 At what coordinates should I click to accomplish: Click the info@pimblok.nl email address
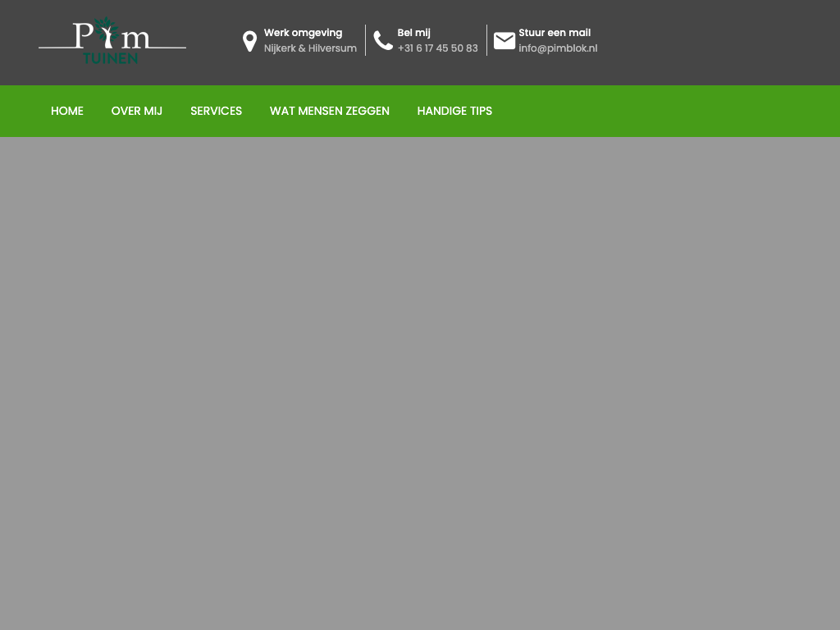(558, 48)
